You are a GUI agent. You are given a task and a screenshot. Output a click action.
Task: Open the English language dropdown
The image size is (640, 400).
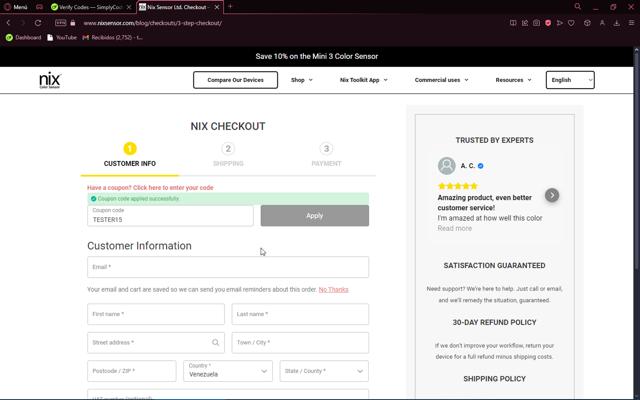pos(570,80)
